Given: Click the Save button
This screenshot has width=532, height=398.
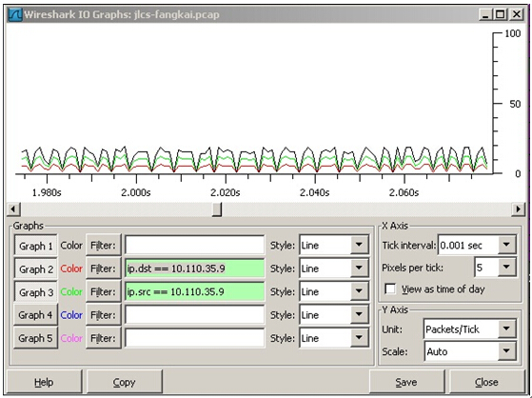Looking at the screenshot, I should coord(406,383).
